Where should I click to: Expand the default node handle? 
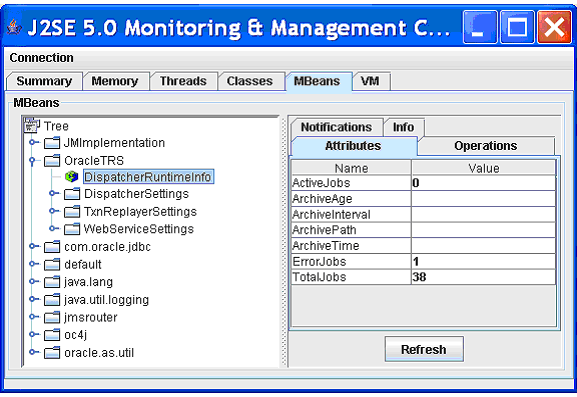point(34,263)
